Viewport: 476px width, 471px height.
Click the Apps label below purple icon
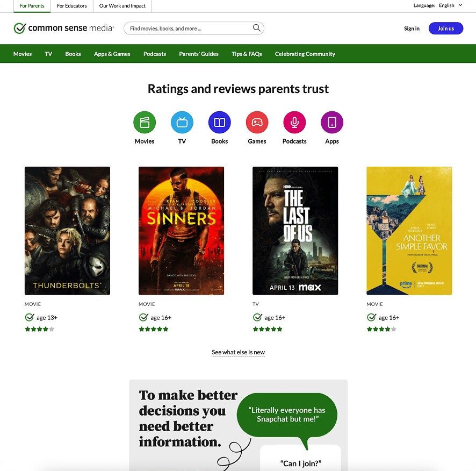(x=332, y=141)
